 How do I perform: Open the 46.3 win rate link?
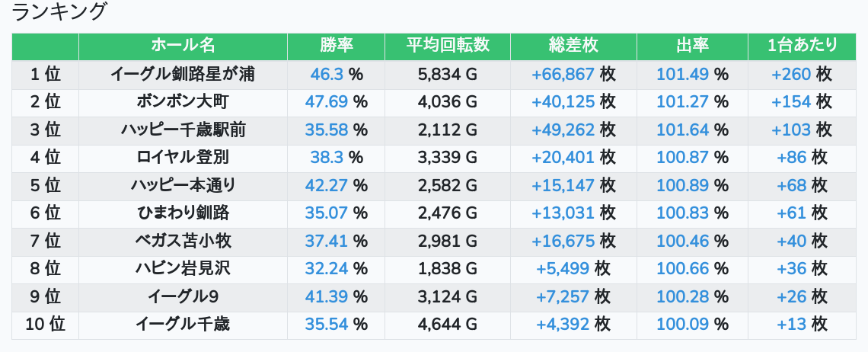327,74
